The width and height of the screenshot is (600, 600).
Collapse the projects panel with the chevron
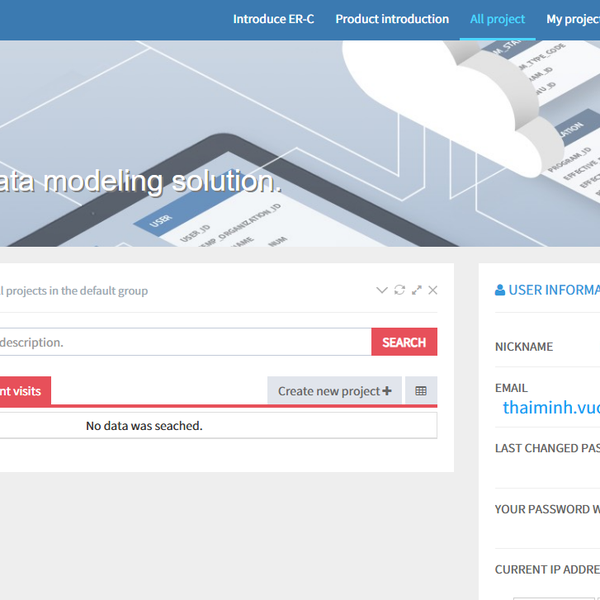381,290
